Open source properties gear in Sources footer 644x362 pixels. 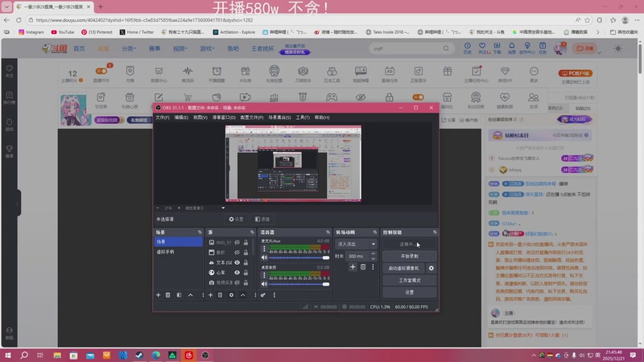(x=231, y=295)
